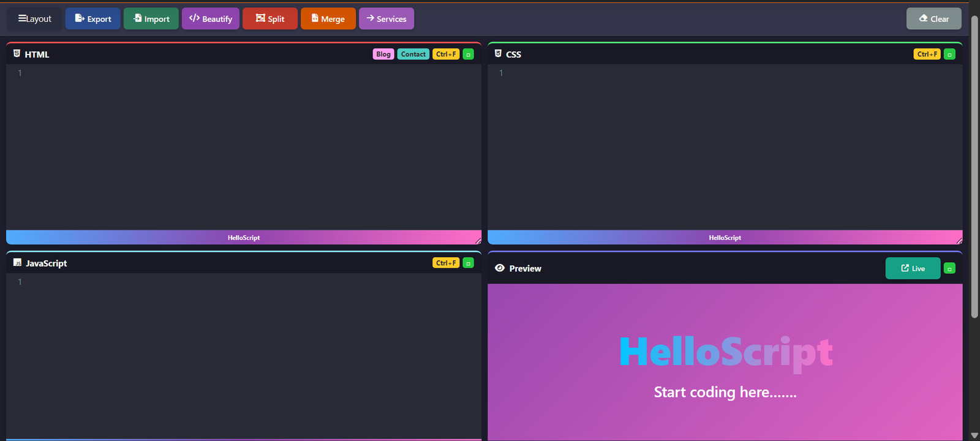Toggle green fullscreen square in CSS panel
980x441 pixels.
(950, 55)
